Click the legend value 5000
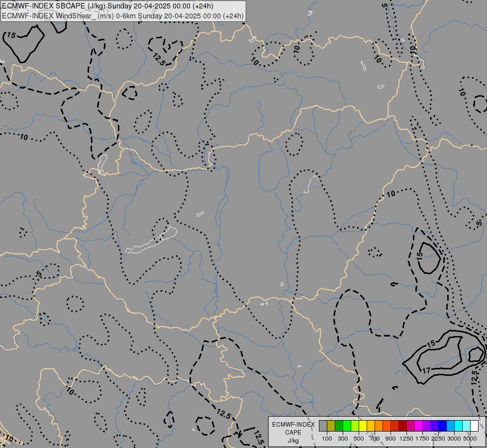The height and width of the screenshot is (448, 487). pyautogui.click(x=470, y=439)
